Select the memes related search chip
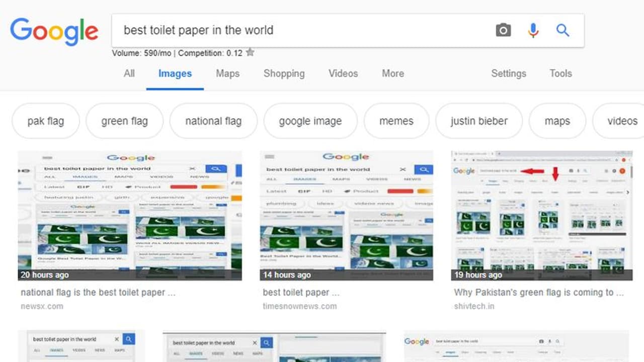This screenshot has width=644, height=362. point(396,121)
